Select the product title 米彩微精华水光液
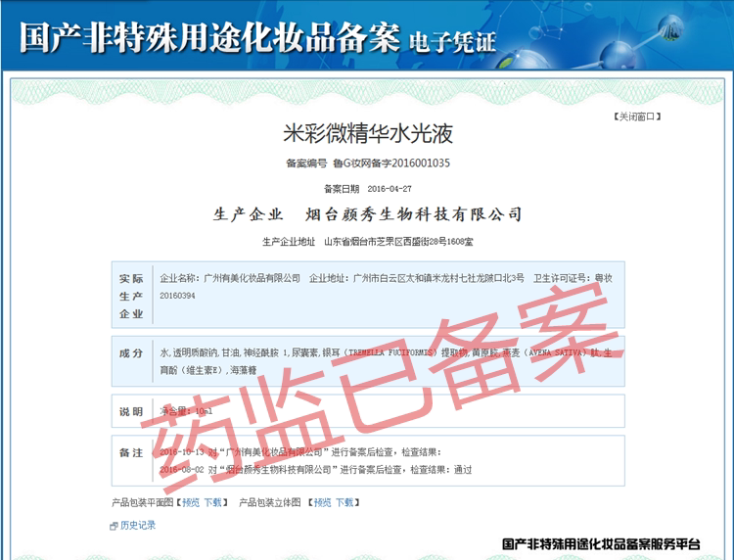734x560 pixels. (x=367, y=134)
